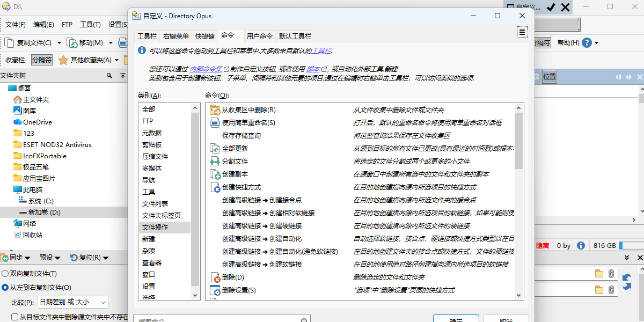Open the 同步 dropdown arrow
This screenshot has height=322, width=644.
(27, 258)
